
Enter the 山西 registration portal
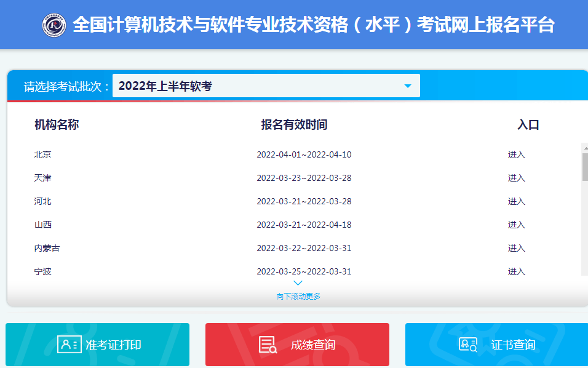[x=516, y=225]
